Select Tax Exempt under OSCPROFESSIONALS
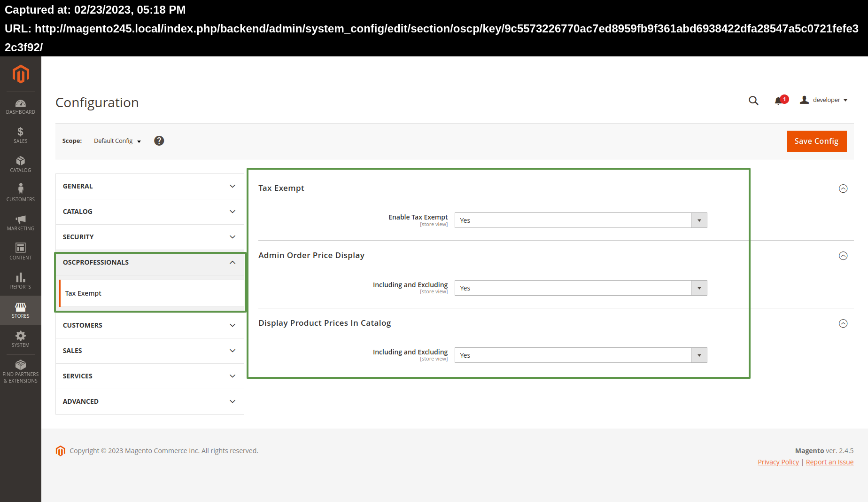The height and width of the screenshot is (502, 868). tap(83, 293)
